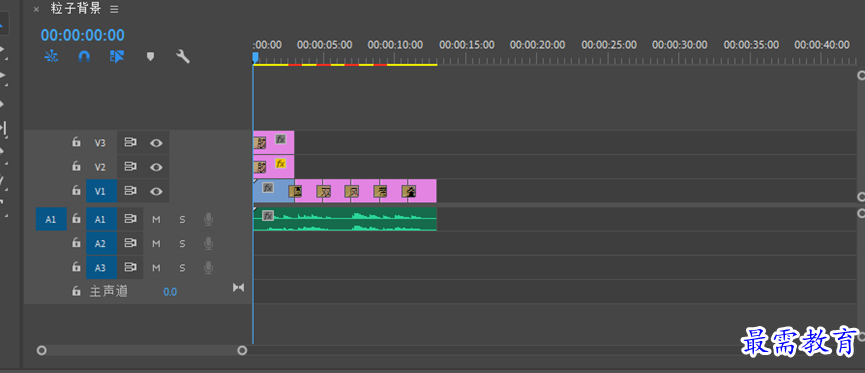Click handle of audio tracks vertical scrollbar

click(861, 213)
